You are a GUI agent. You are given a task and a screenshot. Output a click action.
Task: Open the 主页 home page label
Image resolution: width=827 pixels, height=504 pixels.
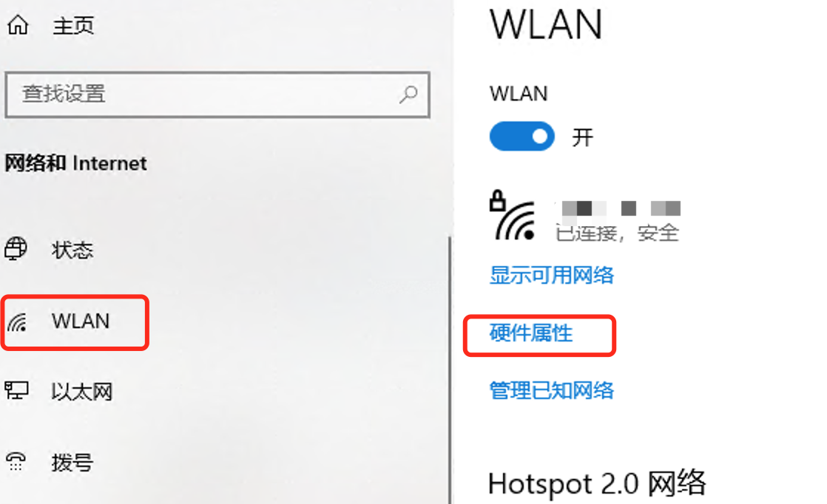(73, 25)
